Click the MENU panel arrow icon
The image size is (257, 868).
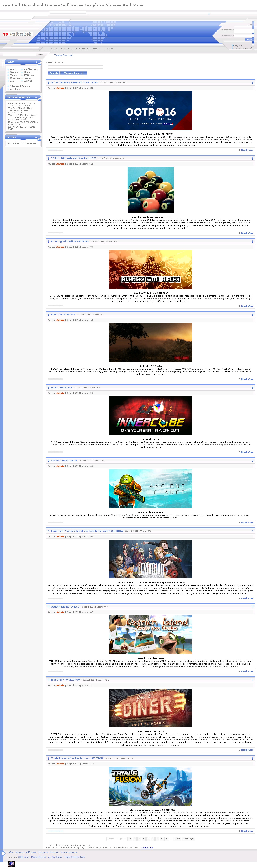point(36,62)
